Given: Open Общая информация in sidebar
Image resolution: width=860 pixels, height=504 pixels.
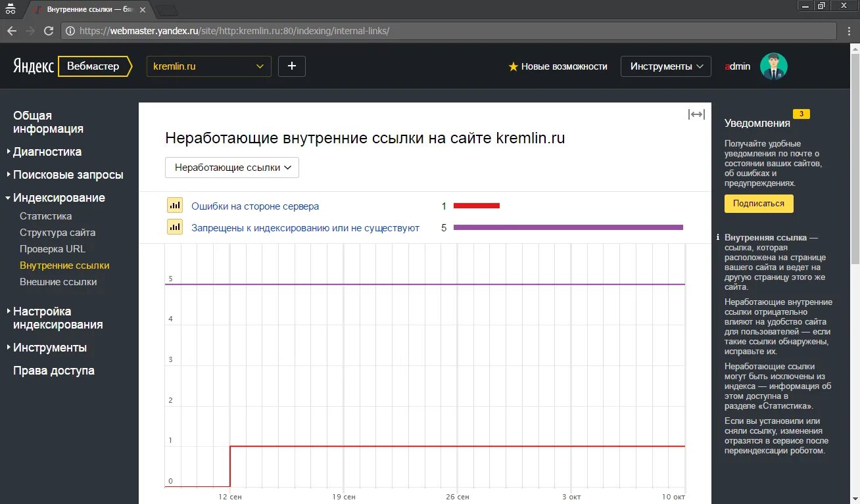Looking at the screenshot, I should click(x=48, y=122).
